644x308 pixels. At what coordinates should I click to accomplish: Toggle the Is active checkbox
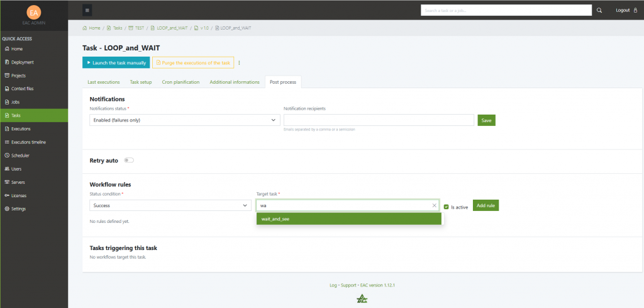point(446,207)
